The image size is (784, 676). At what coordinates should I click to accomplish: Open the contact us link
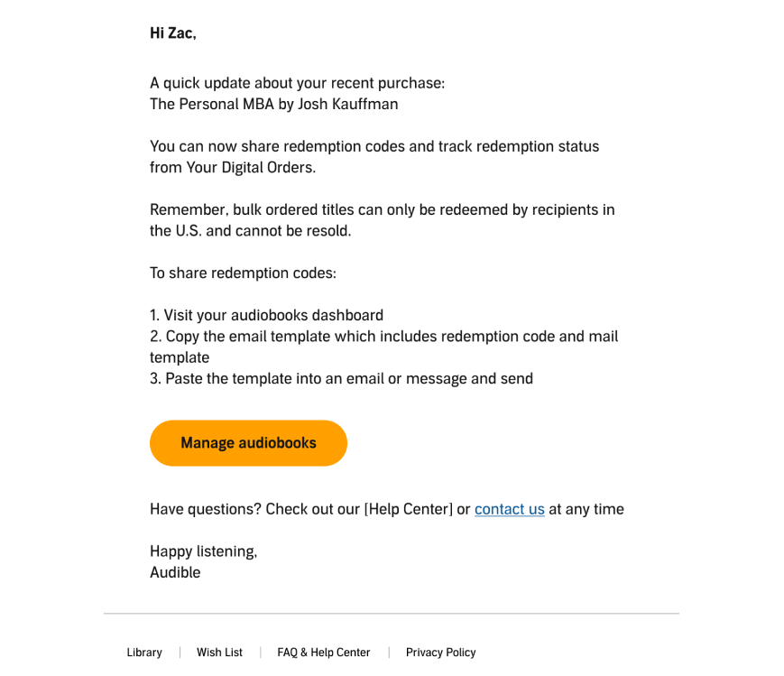point(509,509)
